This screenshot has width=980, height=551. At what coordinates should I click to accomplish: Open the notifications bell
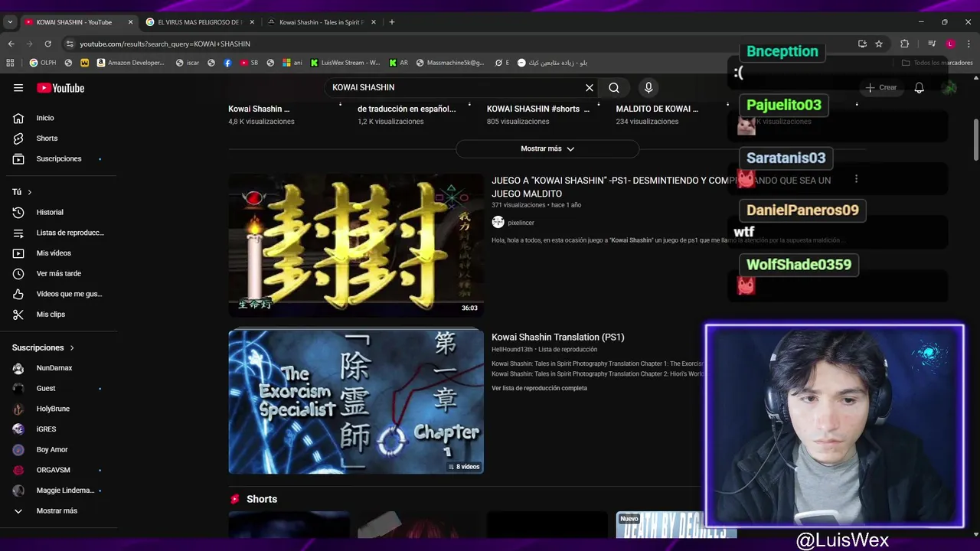click(x=919, y=88)
